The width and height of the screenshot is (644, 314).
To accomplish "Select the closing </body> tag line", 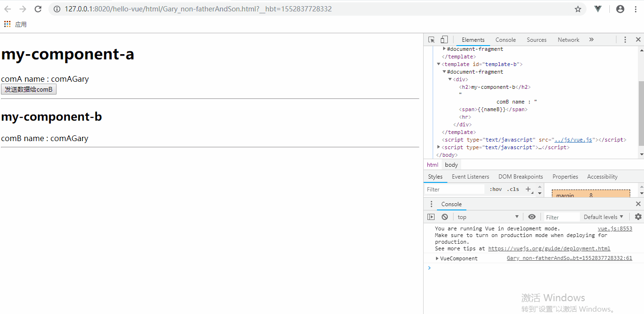I will tap(446, 155).
